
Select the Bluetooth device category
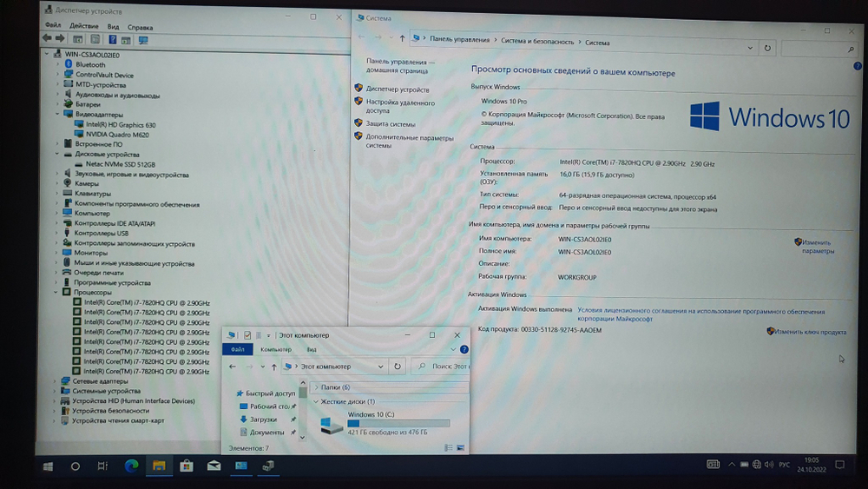(90, 65)
